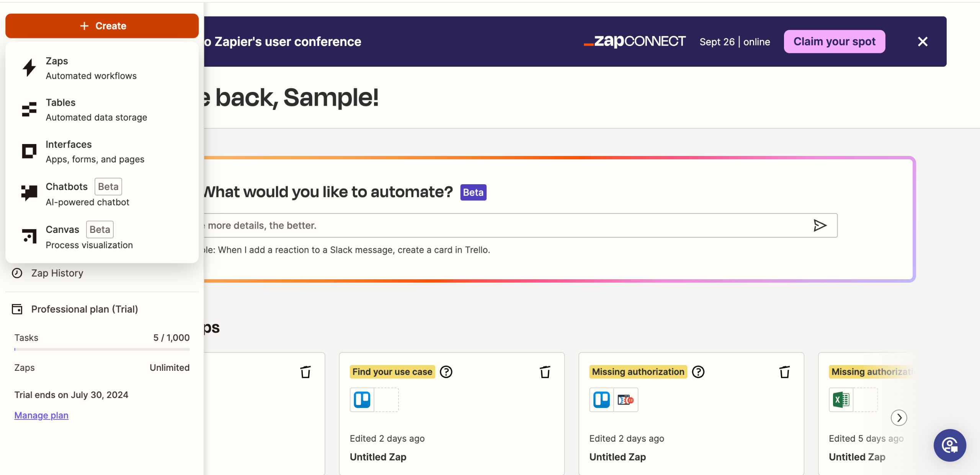Click help icon beside Missing authorization
The image size is (980, 475).
click(x=698, y=372)
